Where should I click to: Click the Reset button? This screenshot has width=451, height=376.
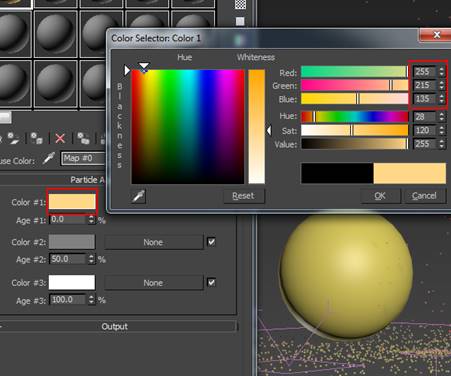pos(244,196)
